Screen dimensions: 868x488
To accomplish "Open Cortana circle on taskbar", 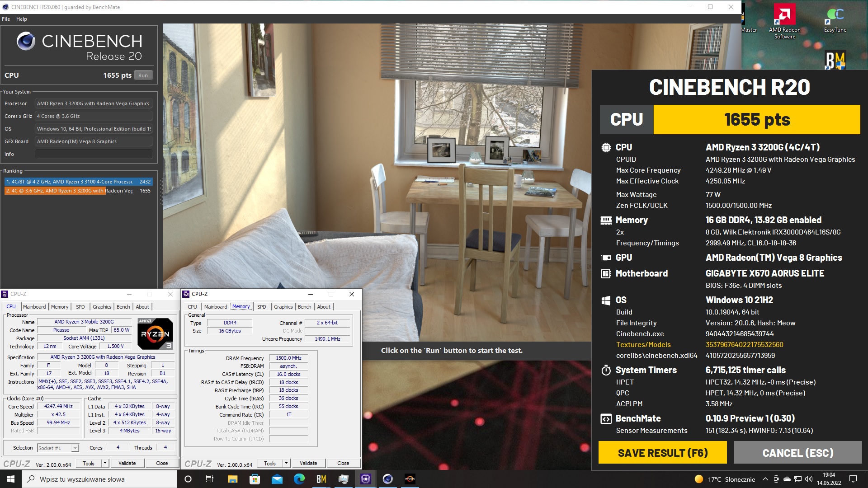I will (x=188, y=479).
